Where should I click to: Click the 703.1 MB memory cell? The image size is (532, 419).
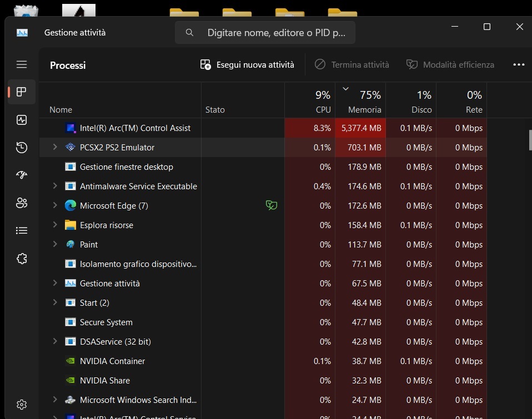point(360,147)
